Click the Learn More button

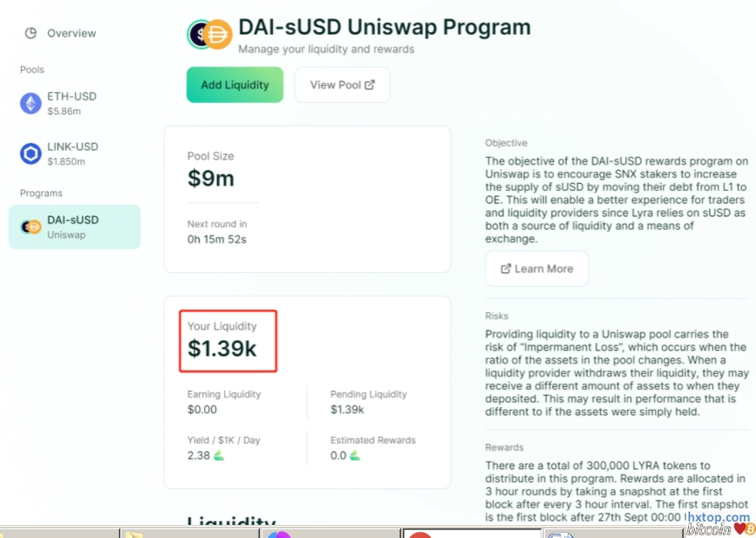[536, 269]
